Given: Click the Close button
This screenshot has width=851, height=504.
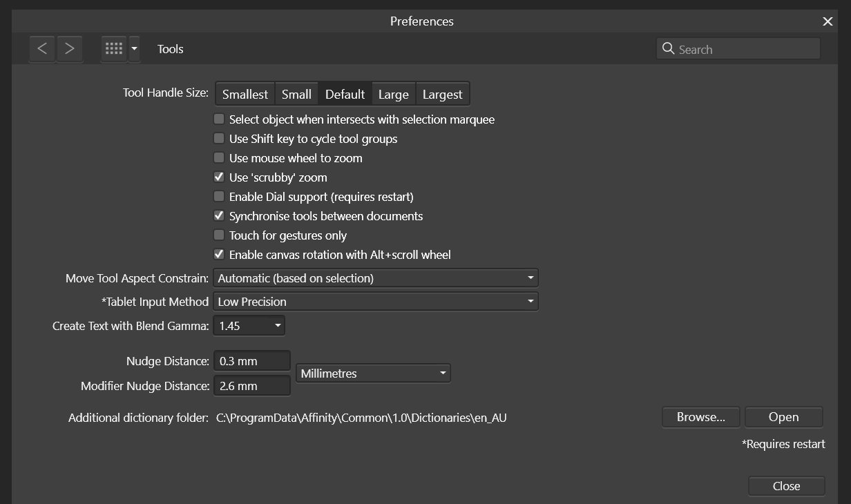Looking at the screenshot, I should 786,486.
